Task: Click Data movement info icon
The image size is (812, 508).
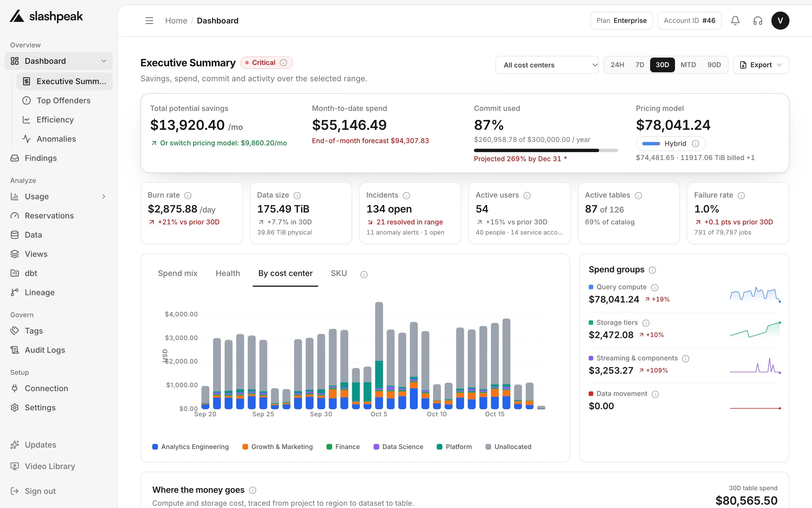Action: 655,395
